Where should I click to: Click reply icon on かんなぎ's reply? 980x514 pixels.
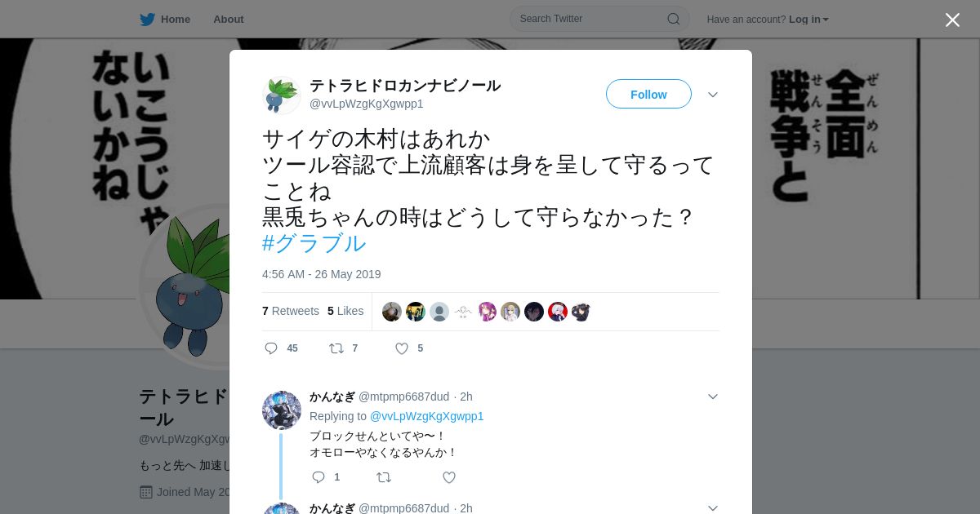point(318,477)
